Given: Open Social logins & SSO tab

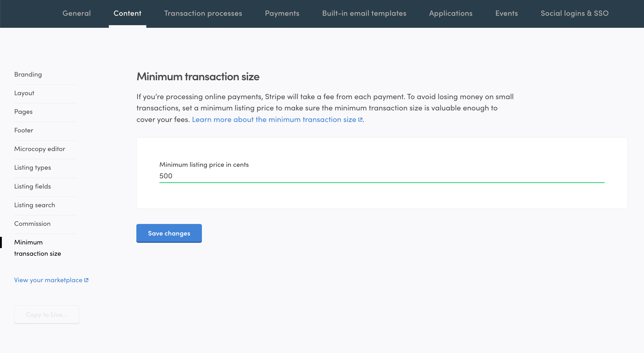Looking at the screenshot, I should (x=575, y=13).
